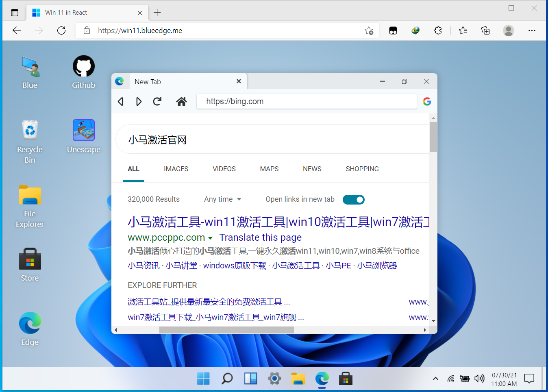Open the battery status tray icon
Image resolution: width=548 pixels, height=392 pixels.
tap(465, 379)
